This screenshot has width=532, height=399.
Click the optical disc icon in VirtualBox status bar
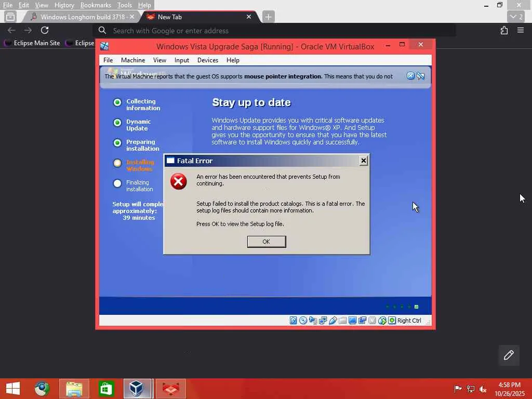coord(303,320)
